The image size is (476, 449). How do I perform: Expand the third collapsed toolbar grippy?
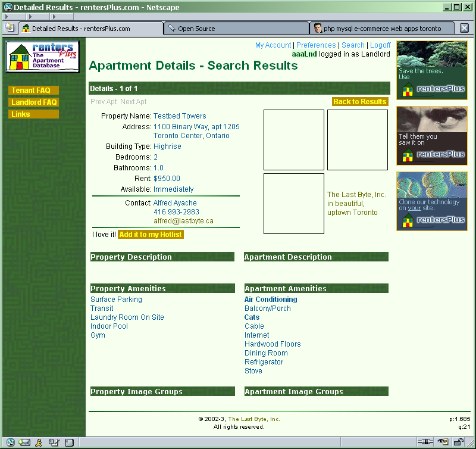tap(54, 17)
